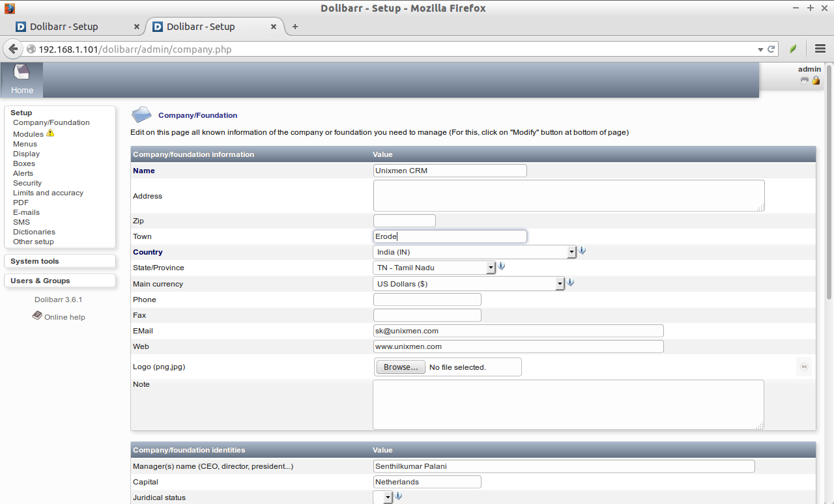Click the EMail field sk@unixmen.com
The height and width of the screenshot is (504, 834).
(x=519, y=331)
